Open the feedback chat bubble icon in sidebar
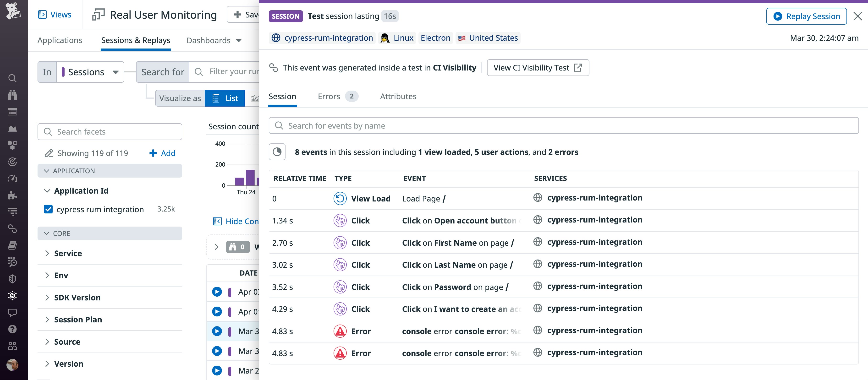Viewport: 868px width, 380px height. tap(12, 312)
